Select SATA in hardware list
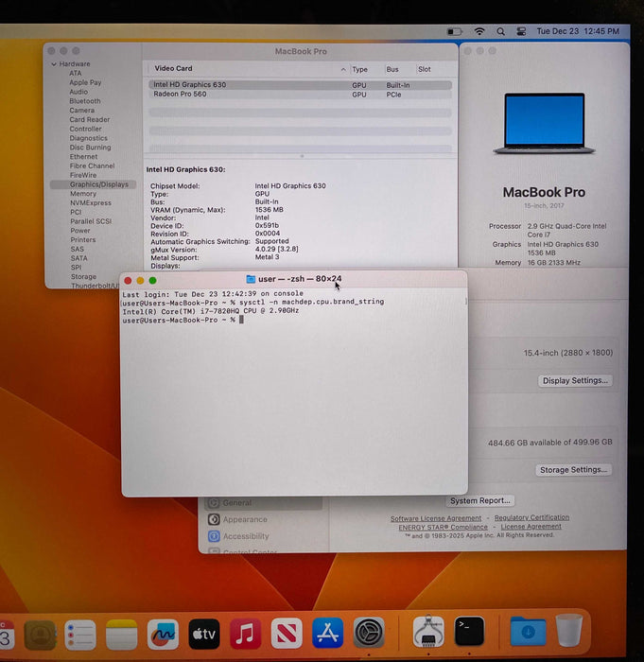 [x=79, y=258]
